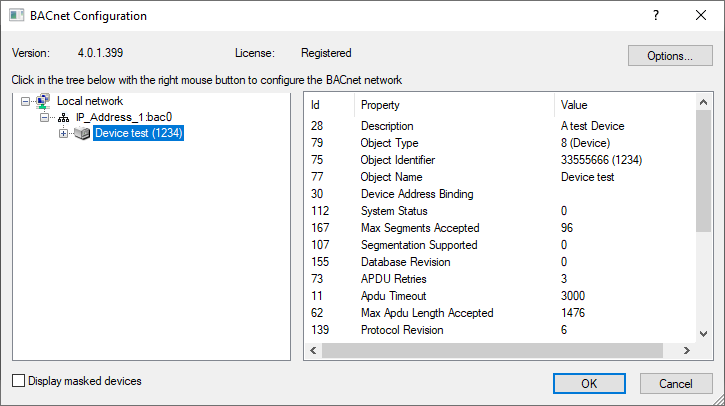Select Device test (1234) tree item
This screenshot has height=406, width=725.
(x=138, y=133)
